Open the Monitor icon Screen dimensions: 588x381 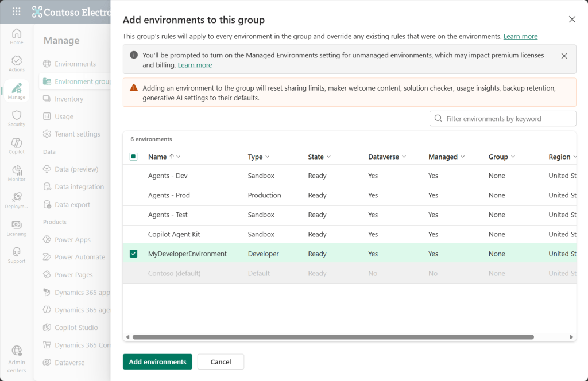coord(17,170)
